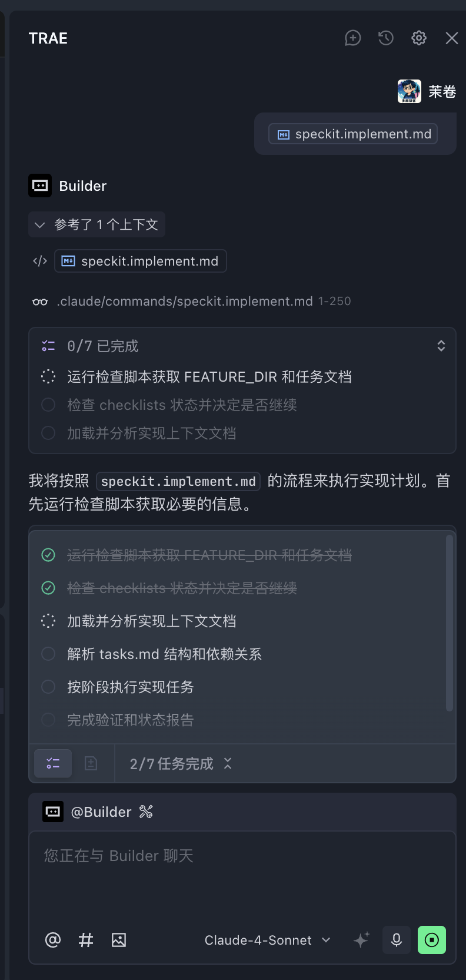This screenshot has width=466, height=980.
Task: Open speckit.implement.md file chip under Builder
Action: click(141, 261)
